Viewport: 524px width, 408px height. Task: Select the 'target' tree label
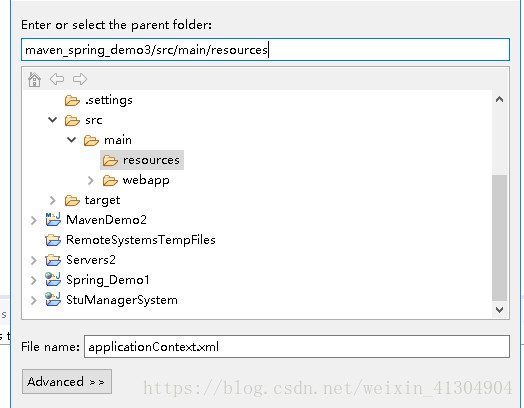click(102, 200)
